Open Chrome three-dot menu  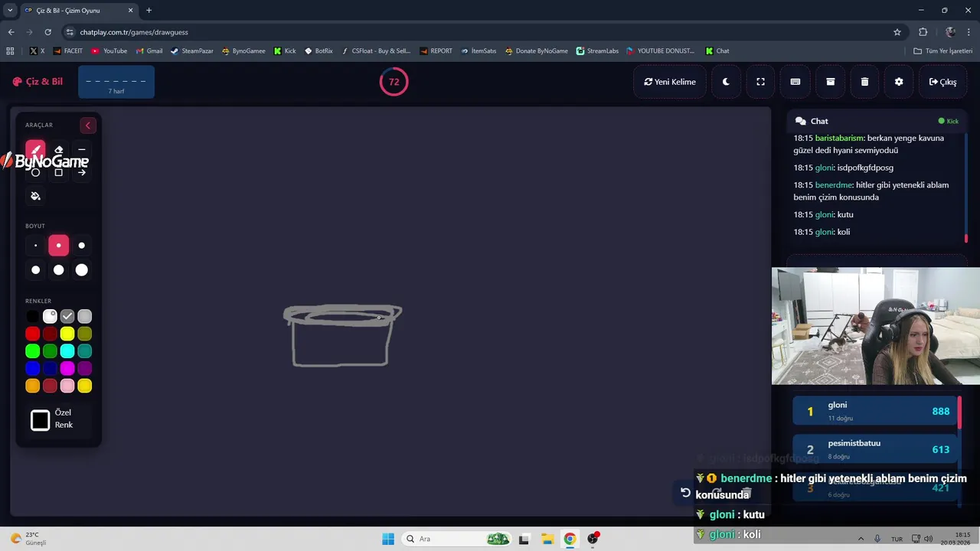969,32
